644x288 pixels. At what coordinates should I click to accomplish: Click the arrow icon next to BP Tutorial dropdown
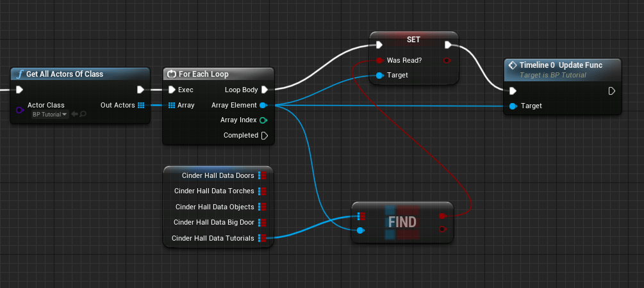tap(74, 114)
